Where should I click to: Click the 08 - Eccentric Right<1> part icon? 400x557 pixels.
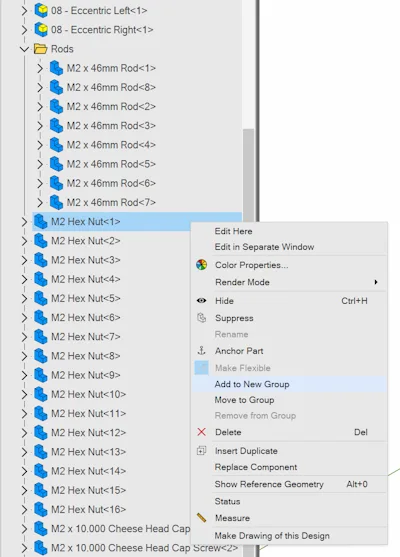pos(41,29)
